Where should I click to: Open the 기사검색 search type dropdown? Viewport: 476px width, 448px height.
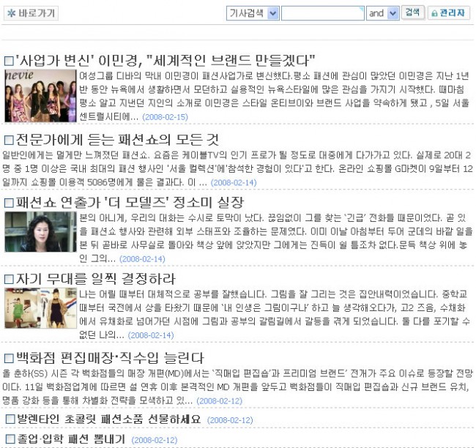pyautogui.click(x=253, y=13)
